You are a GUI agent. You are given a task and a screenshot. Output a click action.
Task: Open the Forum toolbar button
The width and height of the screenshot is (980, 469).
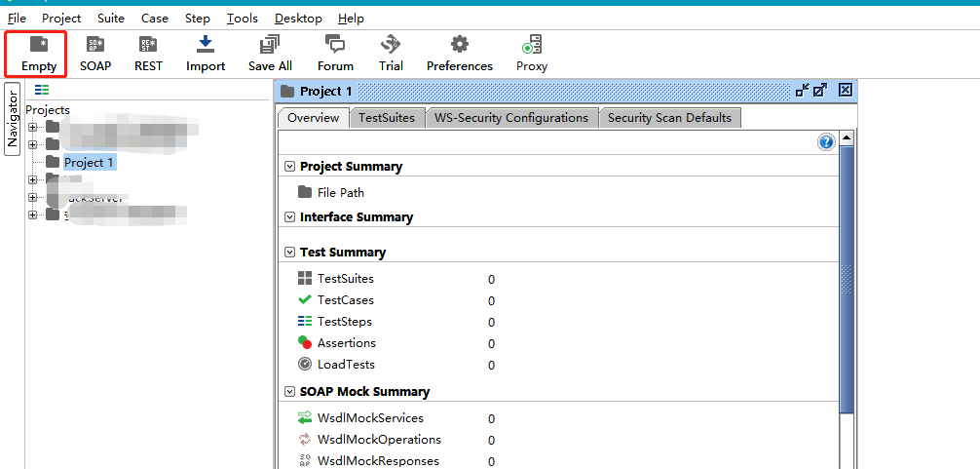point(336,54)
